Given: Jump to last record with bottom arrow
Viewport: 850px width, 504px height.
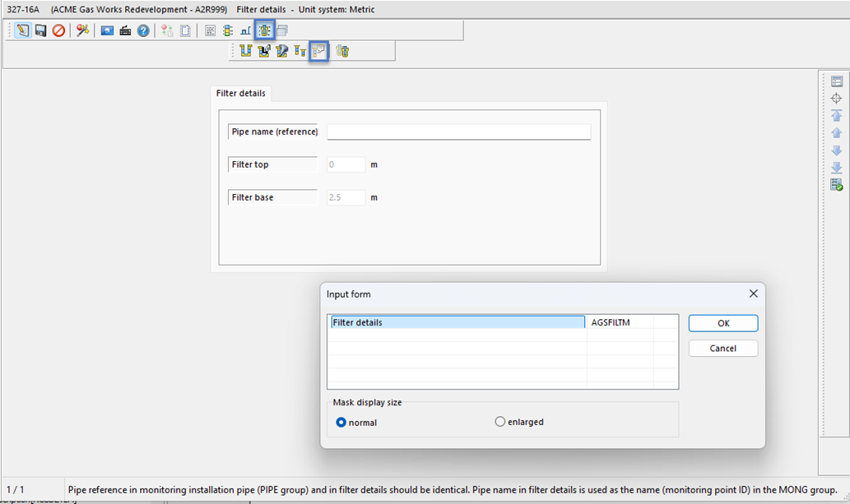Looking at the screenshot, I should tap(836, 168).
